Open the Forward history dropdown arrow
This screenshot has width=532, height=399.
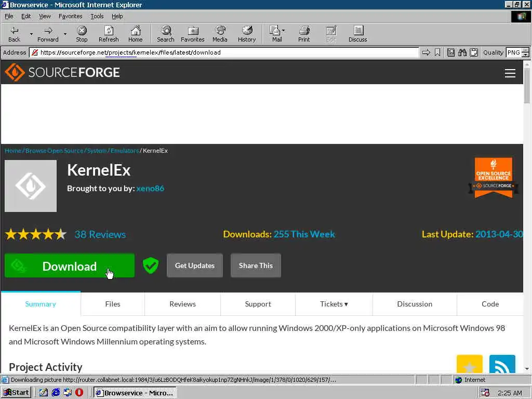[65, 34]
